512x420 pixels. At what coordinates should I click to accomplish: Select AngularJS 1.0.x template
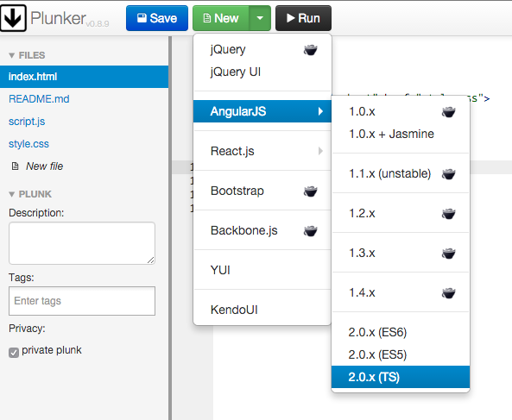[x=401, y=111]
